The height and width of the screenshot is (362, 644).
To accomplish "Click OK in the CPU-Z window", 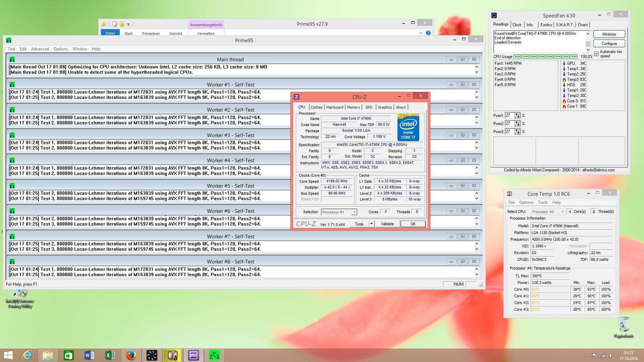I will point(413,224).
